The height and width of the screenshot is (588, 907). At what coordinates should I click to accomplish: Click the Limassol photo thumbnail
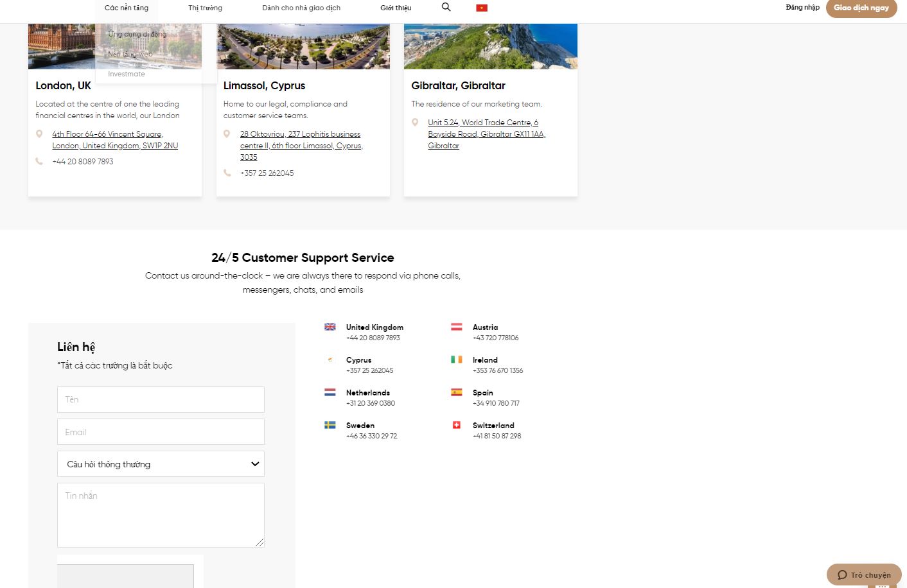(303, 46)
